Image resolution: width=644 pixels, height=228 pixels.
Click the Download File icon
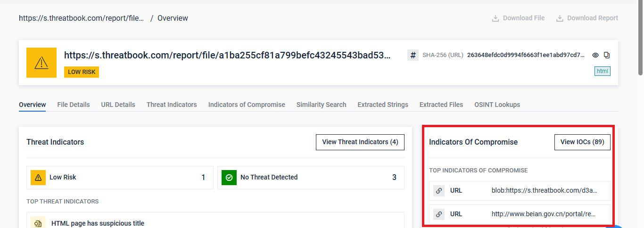[495, 18]
